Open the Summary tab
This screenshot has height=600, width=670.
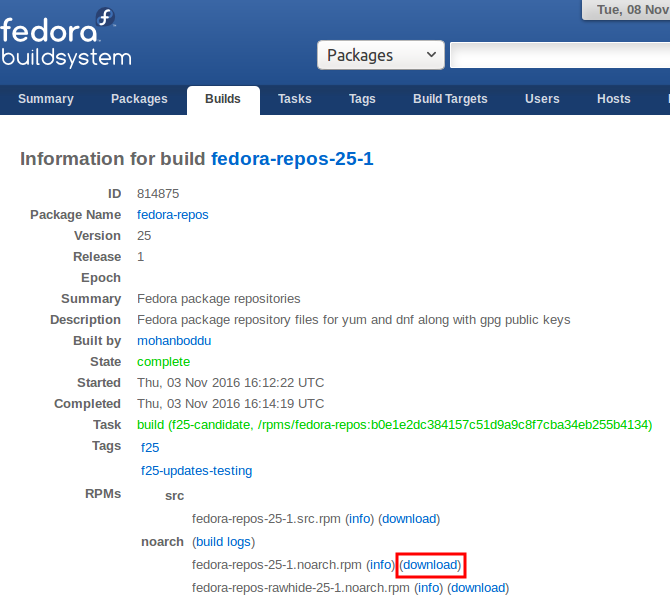click(x=46, y=99)
